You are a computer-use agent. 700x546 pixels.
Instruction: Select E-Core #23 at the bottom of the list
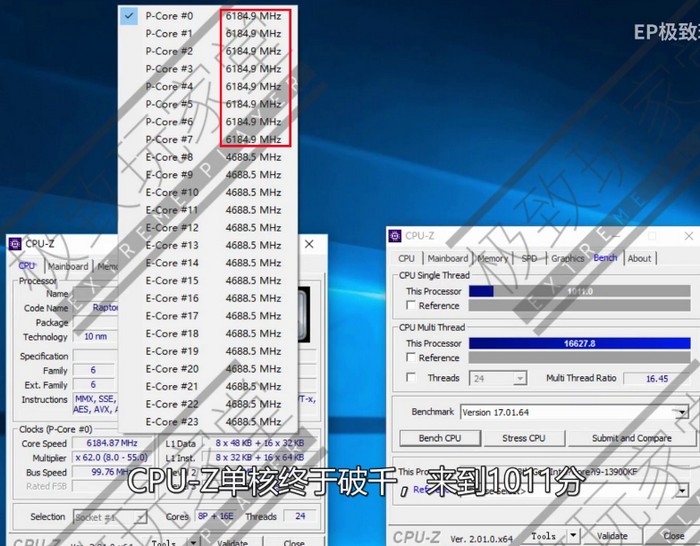172,421
